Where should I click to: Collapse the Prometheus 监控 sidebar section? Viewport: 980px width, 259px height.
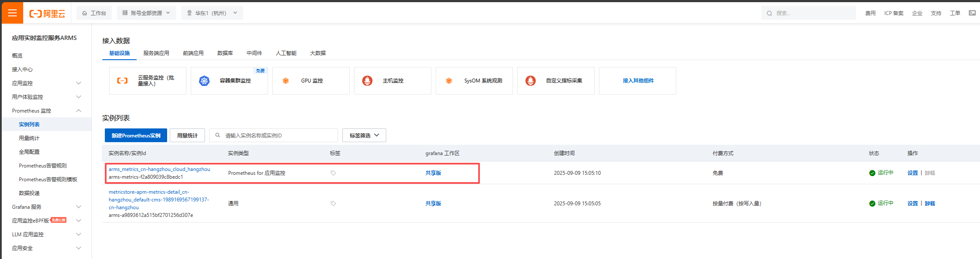pos(79,111)
